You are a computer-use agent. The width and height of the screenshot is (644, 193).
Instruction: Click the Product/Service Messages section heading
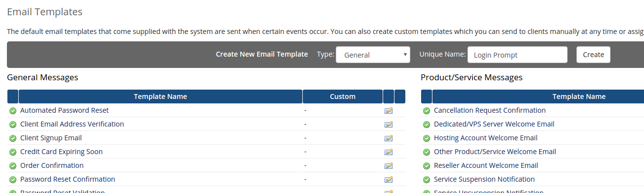(471, 77)
